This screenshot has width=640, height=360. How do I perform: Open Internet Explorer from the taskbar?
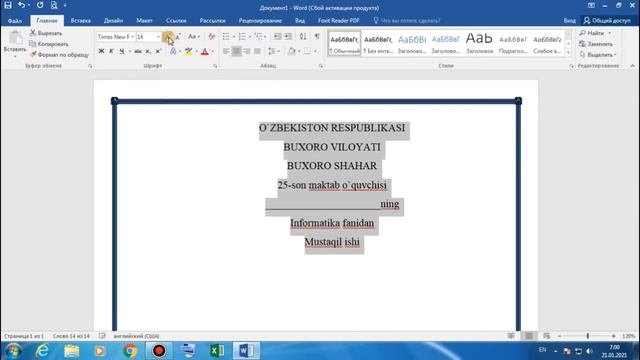(x=42, y=351)
